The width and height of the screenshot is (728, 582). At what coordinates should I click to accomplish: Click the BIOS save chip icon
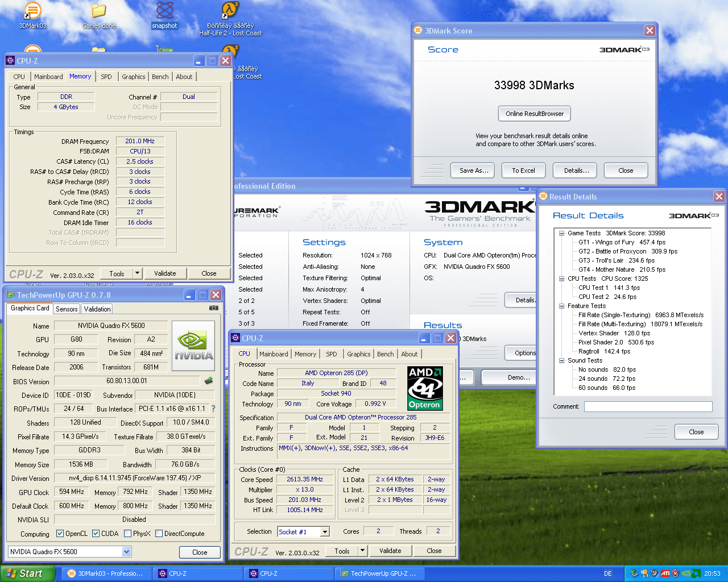209,381
